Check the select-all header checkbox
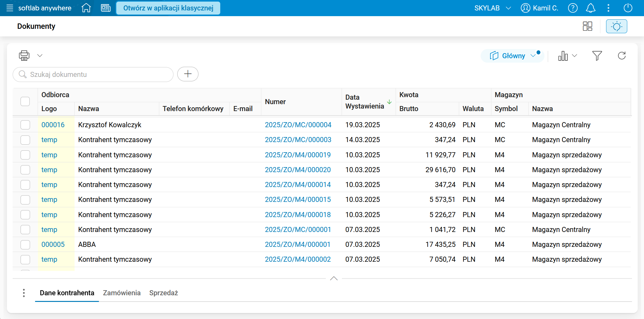Screen dimensions: 644x319 click(x=25, y=102)
